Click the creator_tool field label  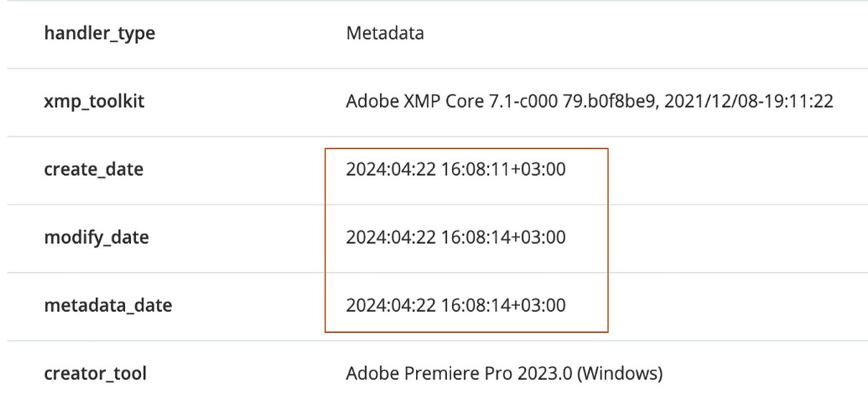click(x=95, y=374)
